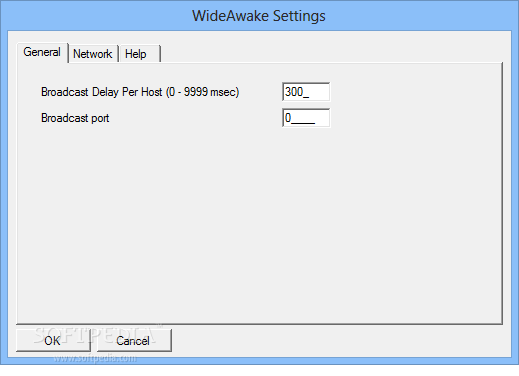Open the Network tab

coord(93,54)
